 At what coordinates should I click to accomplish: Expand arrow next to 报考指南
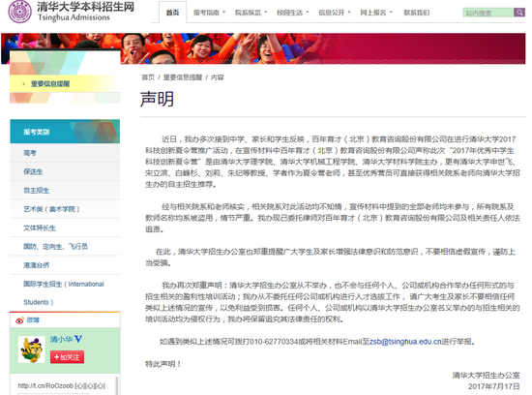[224, 13]
